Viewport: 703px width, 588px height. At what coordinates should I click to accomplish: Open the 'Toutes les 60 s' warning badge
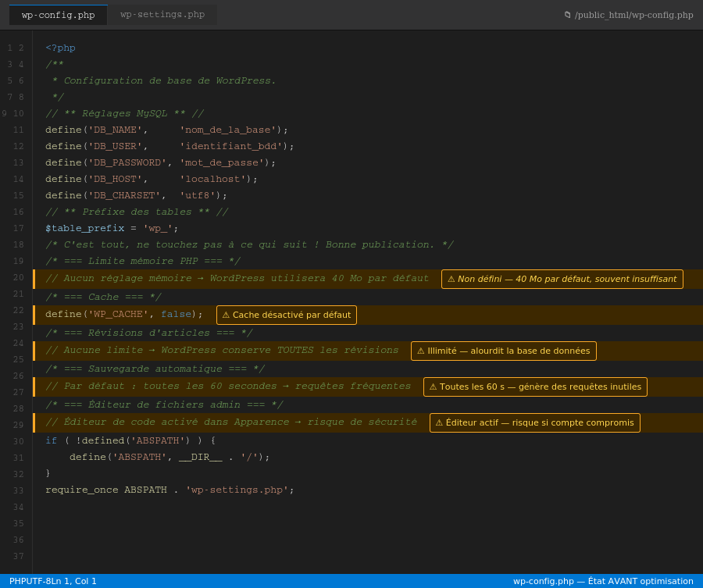point(535,387)
